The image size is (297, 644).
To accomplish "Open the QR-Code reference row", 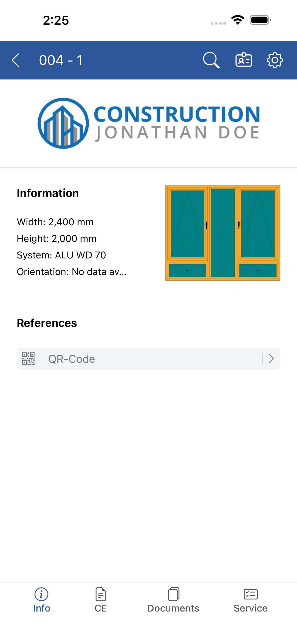I will [148, 359].
